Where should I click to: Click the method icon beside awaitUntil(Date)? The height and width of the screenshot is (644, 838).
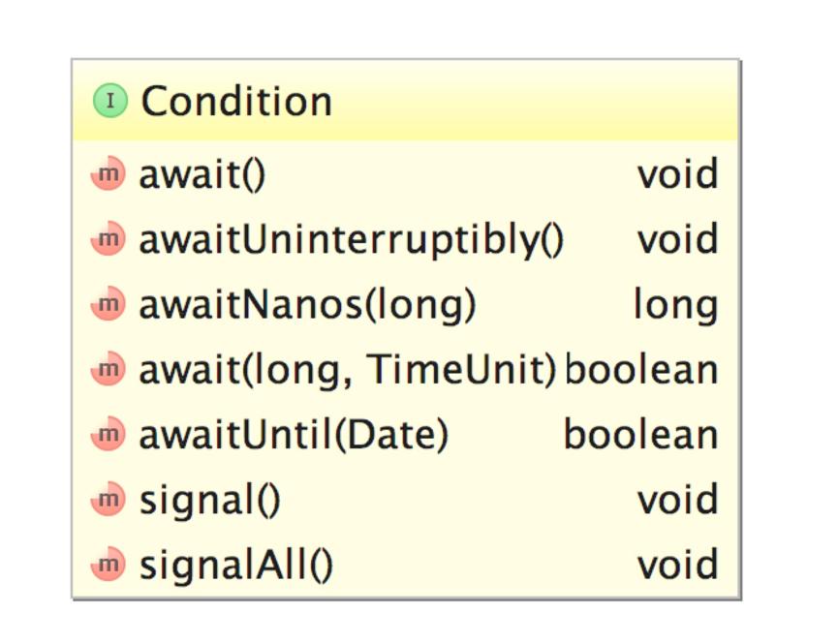(108, 435)
